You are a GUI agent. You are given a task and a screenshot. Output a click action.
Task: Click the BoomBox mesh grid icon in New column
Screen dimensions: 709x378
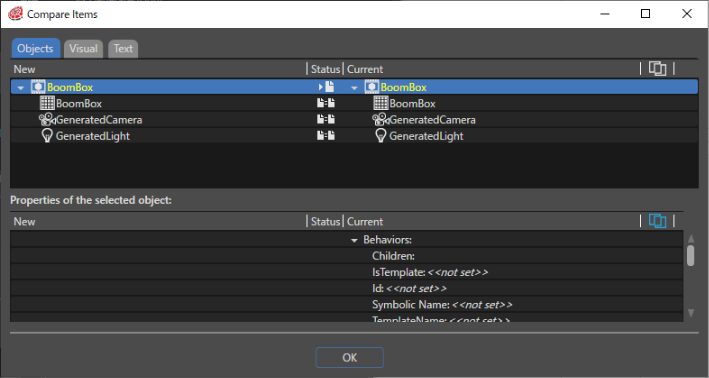[47, 103]
